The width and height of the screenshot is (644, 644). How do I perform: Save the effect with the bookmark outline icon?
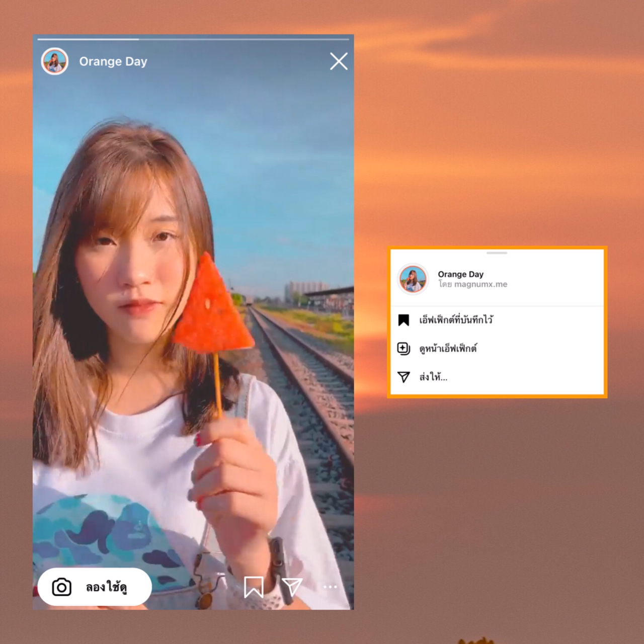click(254, 587)
